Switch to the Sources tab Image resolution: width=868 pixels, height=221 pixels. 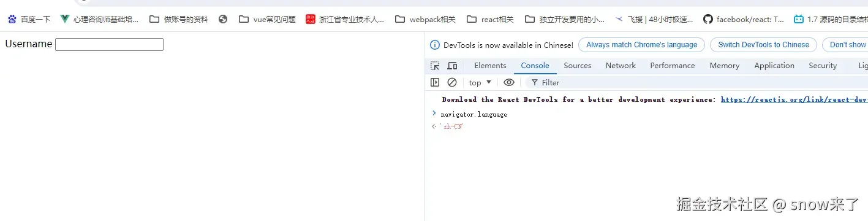click(577, 66)
